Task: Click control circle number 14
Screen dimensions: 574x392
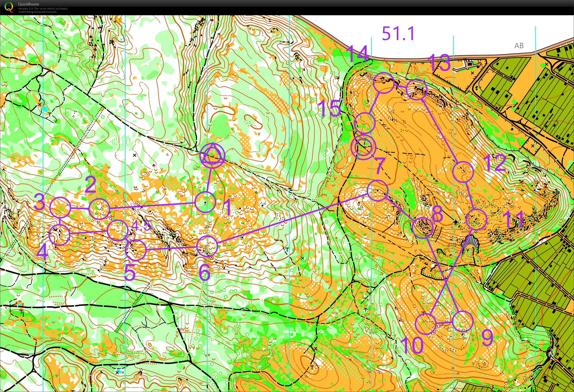Action: 384,83
